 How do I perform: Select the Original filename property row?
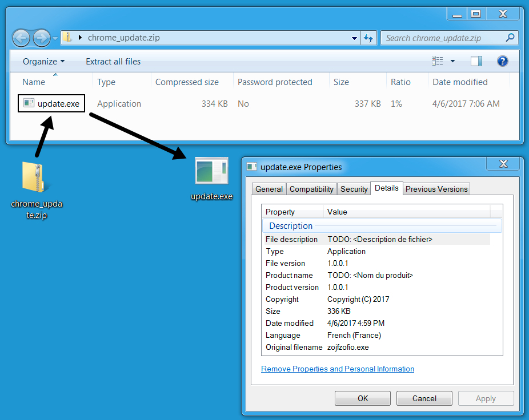click(x=376, y=347)
